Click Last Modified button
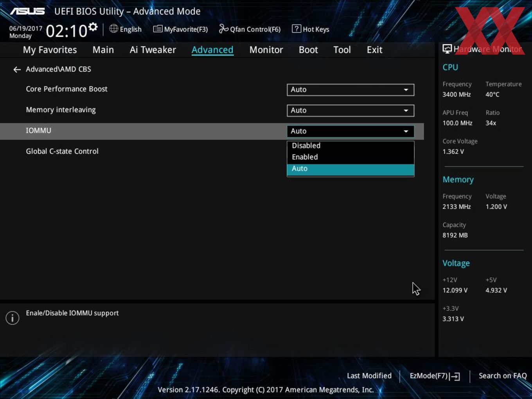This screenshot has width=532, height=399. 369,376
